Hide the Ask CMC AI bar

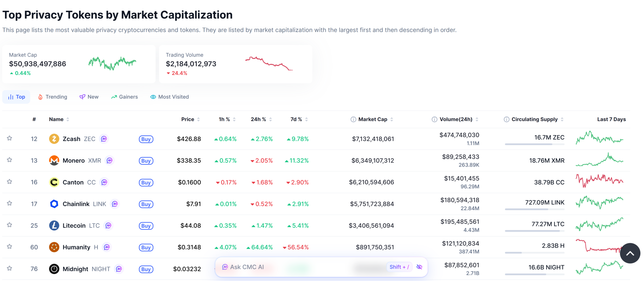click(x=419, y=267)
